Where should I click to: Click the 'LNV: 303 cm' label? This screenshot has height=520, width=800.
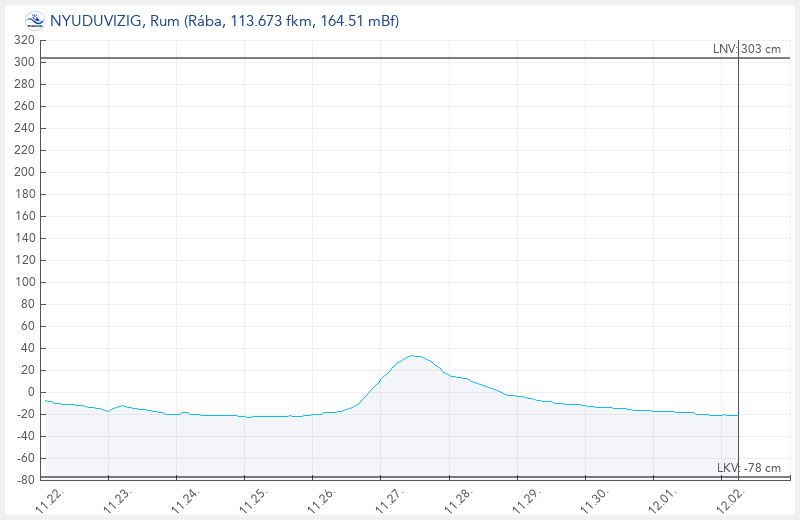[747, 49]
